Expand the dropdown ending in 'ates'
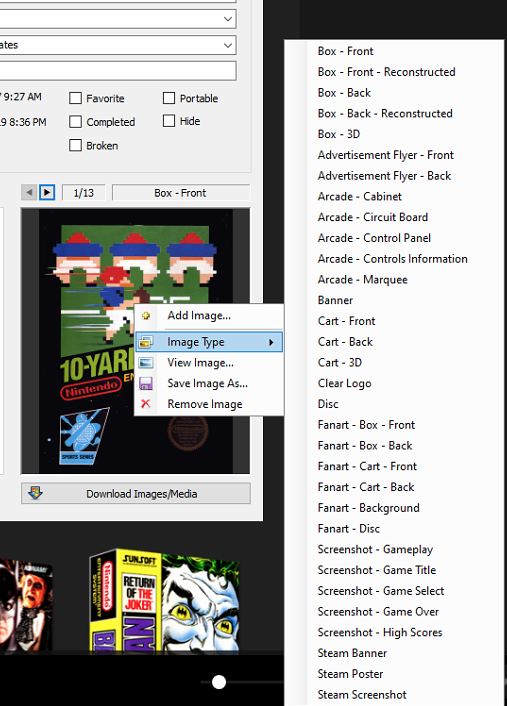Image resolution: width=507 pixels, height=706 pixels. (x=228, y=45)
